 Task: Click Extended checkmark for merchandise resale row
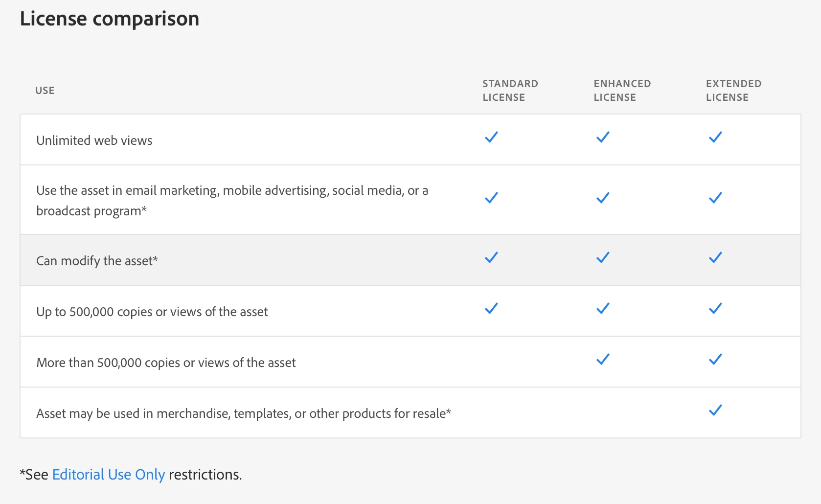pyautogui.click(x=715, y=411)
